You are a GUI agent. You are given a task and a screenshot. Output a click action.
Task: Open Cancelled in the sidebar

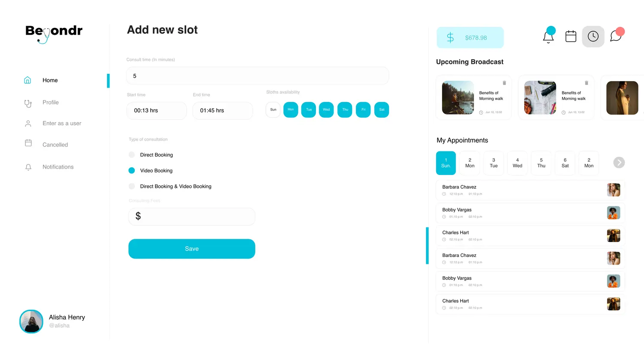click(x=55, y=145)
